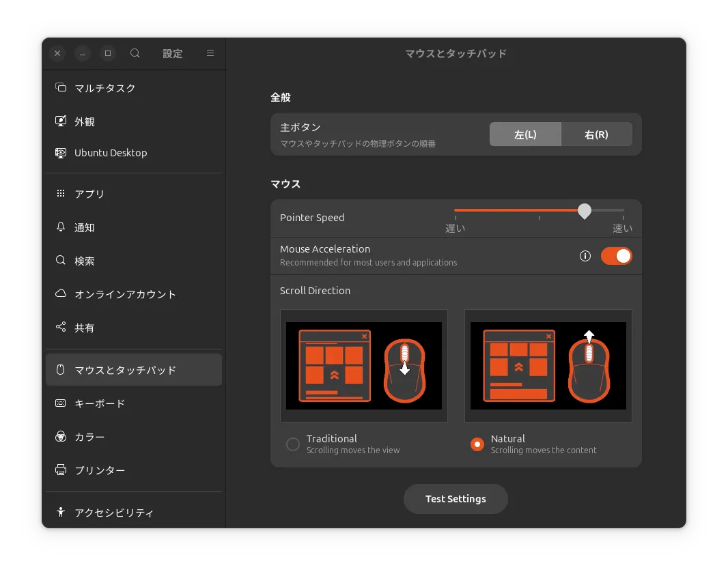Click the 速い slider label
Screen dimensions: 728x574
pyautogui.click(x=622, y=228)
